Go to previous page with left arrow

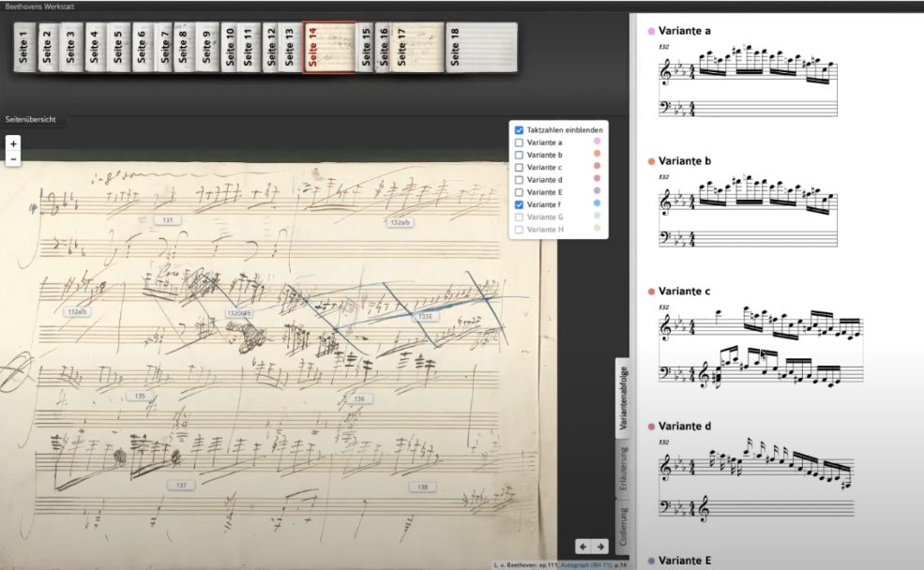click(583, 547)
